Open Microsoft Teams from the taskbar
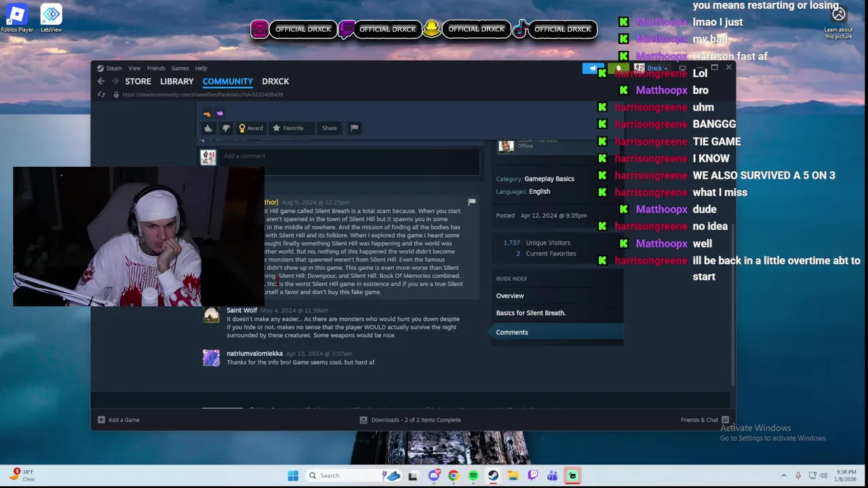Viewport: 868px width, 488px height. click(x=553, y=476)
